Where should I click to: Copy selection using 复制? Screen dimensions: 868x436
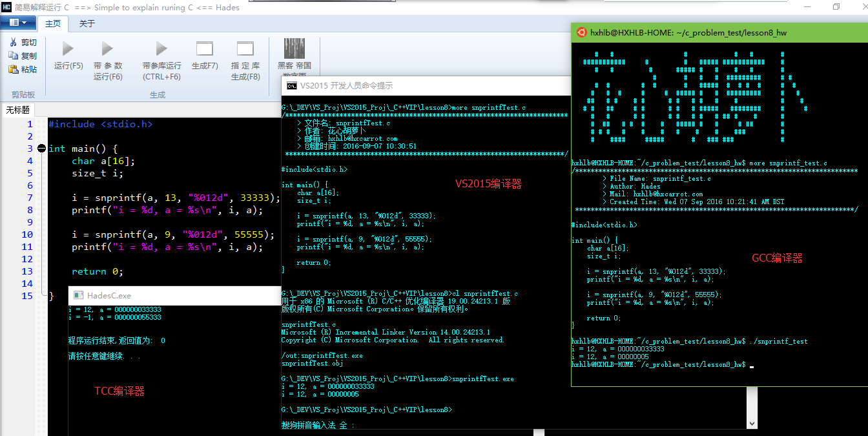(x=23, y=56)
